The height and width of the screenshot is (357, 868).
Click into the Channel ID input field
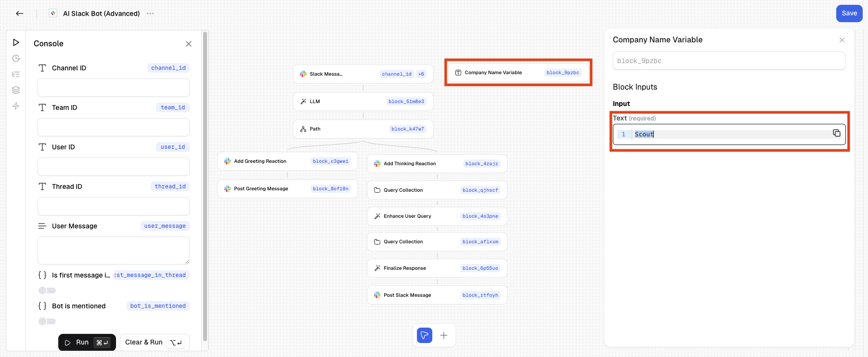pos(114,88)
